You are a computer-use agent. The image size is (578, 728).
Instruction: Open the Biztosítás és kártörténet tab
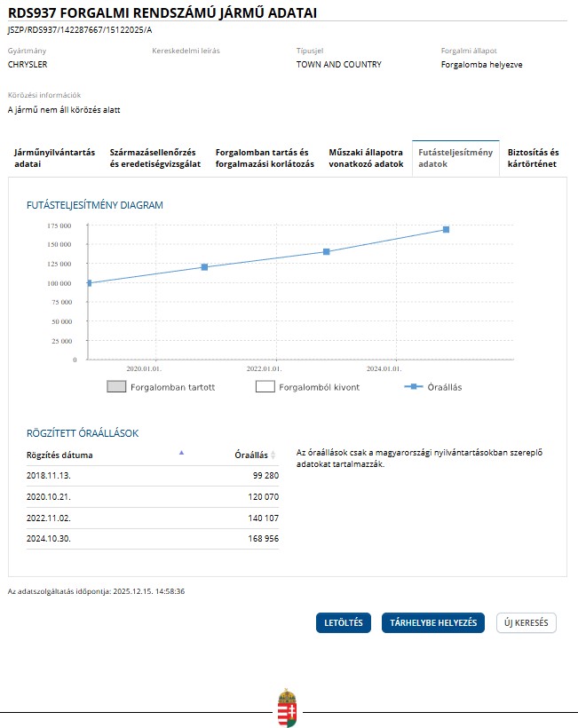533,158
